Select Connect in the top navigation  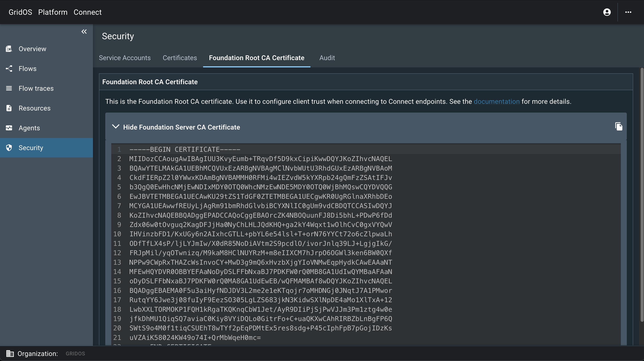(x=88, y=12)
